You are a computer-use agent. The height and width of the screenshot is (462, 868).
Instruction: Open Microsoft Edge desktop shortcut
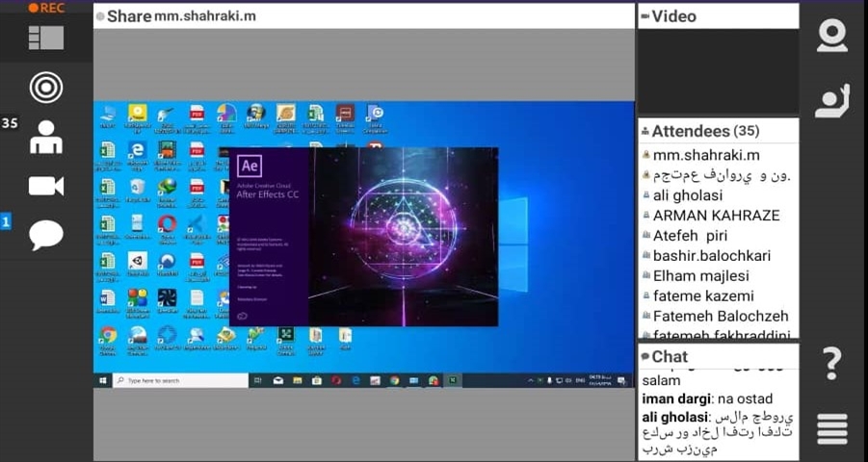(137, 156)
